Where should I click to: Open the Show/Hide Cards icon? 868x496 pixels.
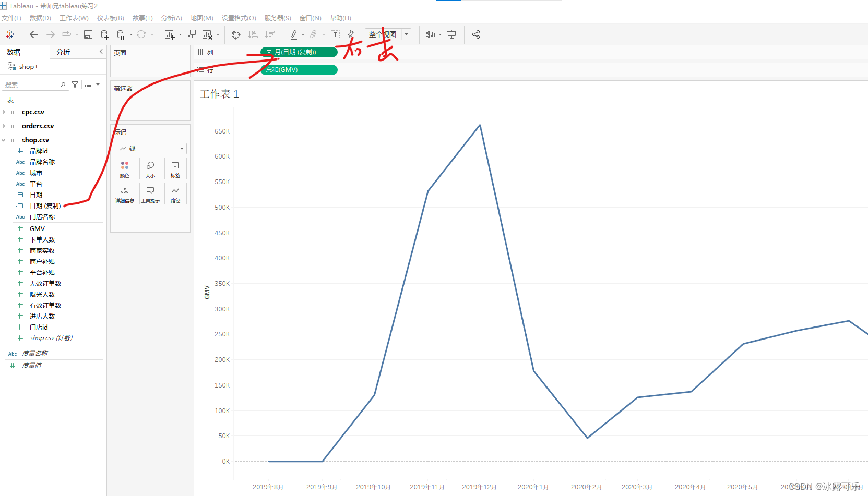[431, 34]
